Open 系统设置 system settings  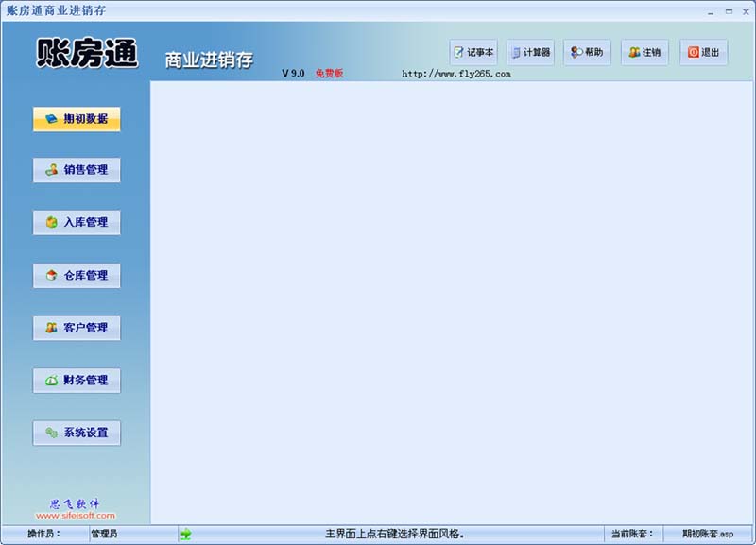pos(77,433)
